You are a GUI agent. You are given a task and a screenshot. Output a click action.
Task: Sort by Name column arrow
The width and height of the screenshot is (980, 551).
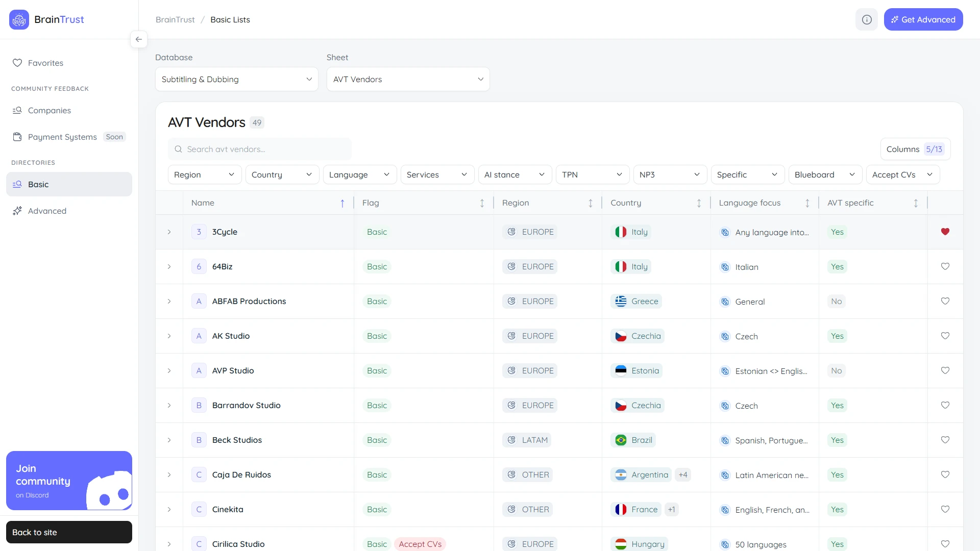tap(342, 203)
